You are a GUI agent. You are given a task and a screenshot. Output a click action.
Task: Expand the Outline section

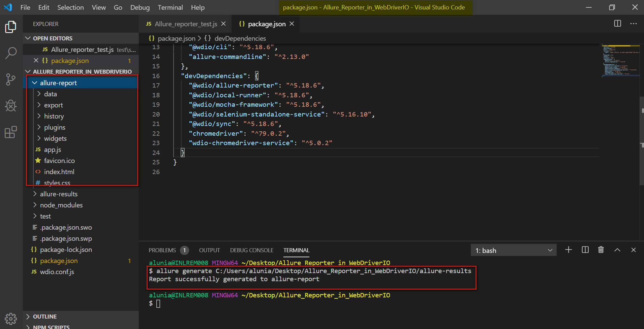[81, 317]
